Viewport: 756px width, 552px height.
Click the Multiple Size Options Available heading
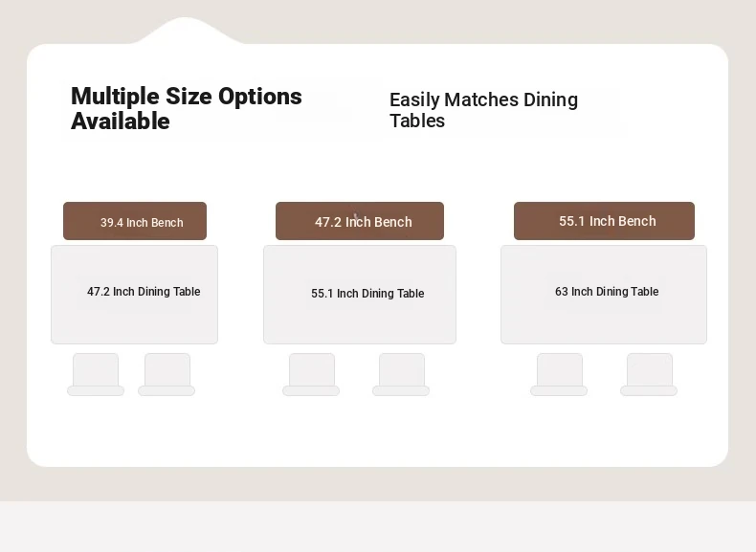187,108
